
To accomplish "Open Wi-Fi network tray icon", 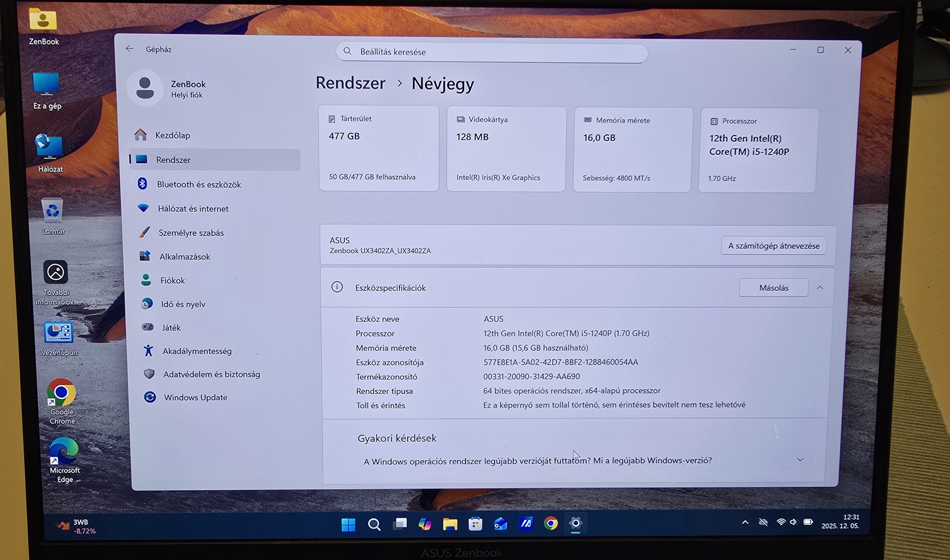I will click(x=781, y=522).
